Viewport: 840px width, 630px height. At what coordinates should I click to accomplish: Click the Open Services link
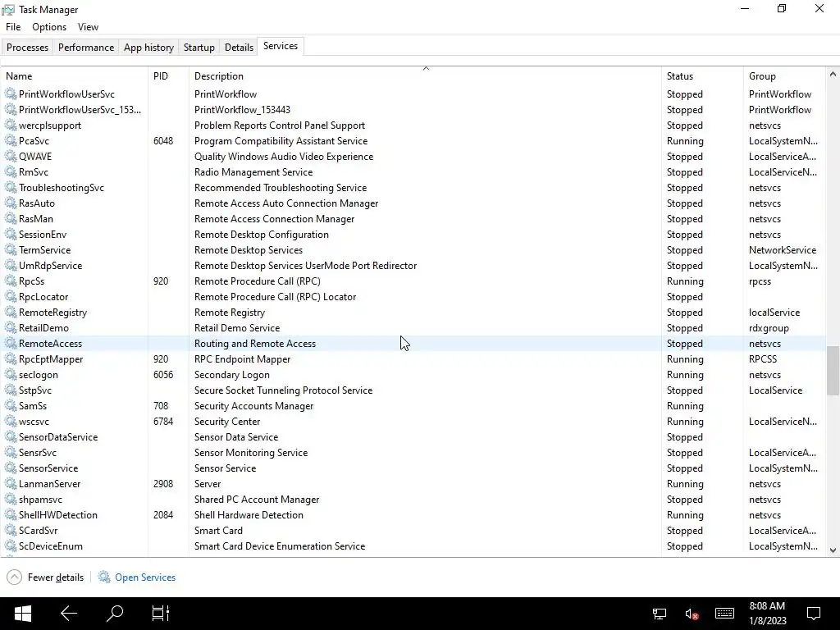point(145,577)
